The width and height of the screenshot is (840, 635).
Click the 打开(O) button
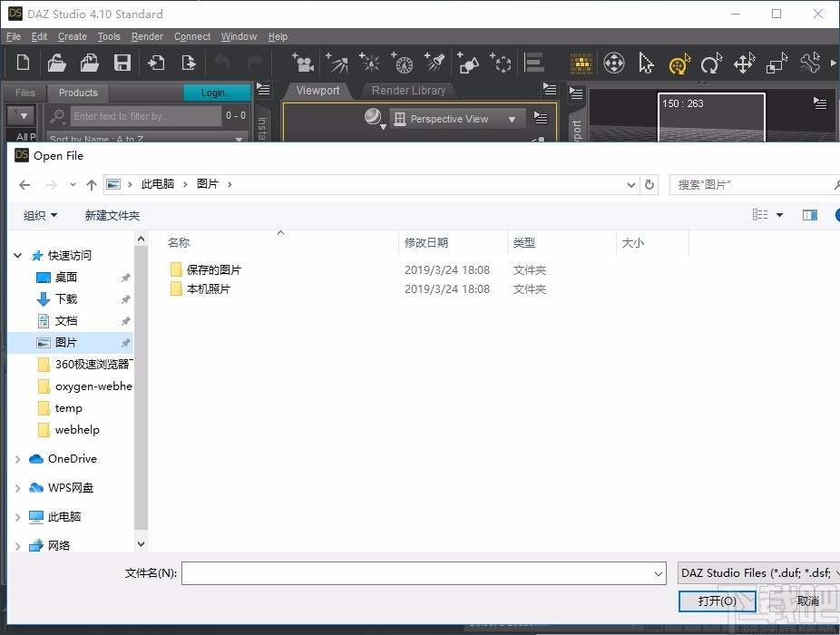[x=717, y=601]
